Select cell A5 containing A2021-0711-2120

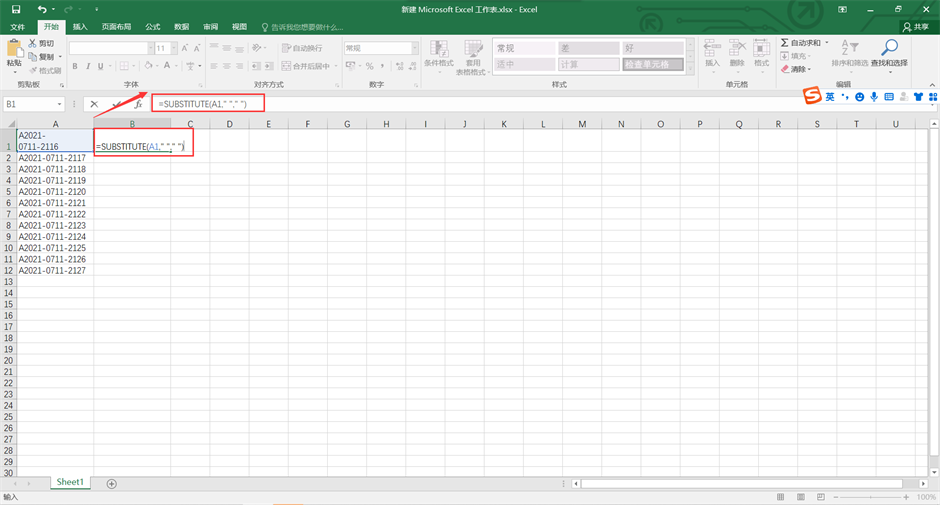coord(55,192)
